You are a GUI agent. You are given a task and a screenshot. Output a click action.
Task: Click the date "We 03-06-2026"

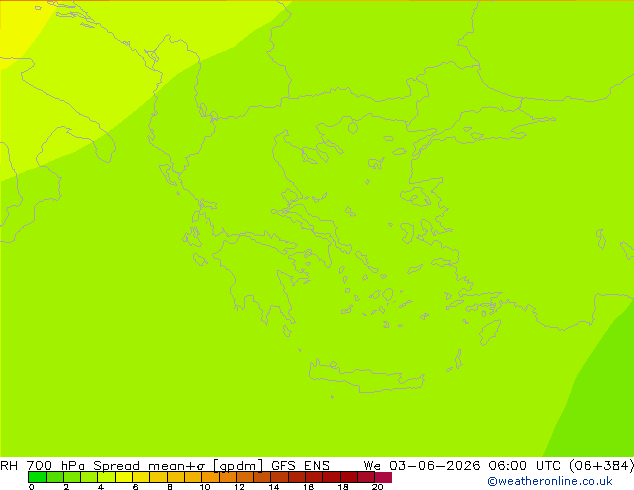[x=422, y=466]
